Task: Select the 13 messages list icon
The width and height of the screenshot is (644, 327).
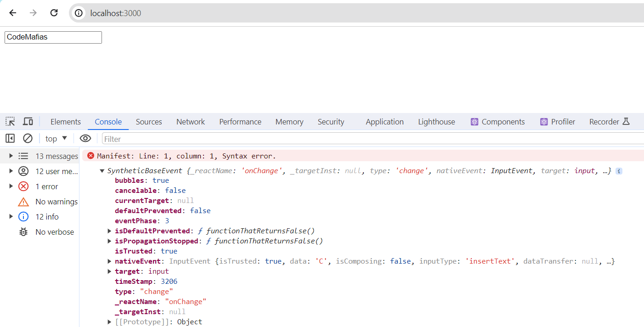Action: [x=23, y=156]
